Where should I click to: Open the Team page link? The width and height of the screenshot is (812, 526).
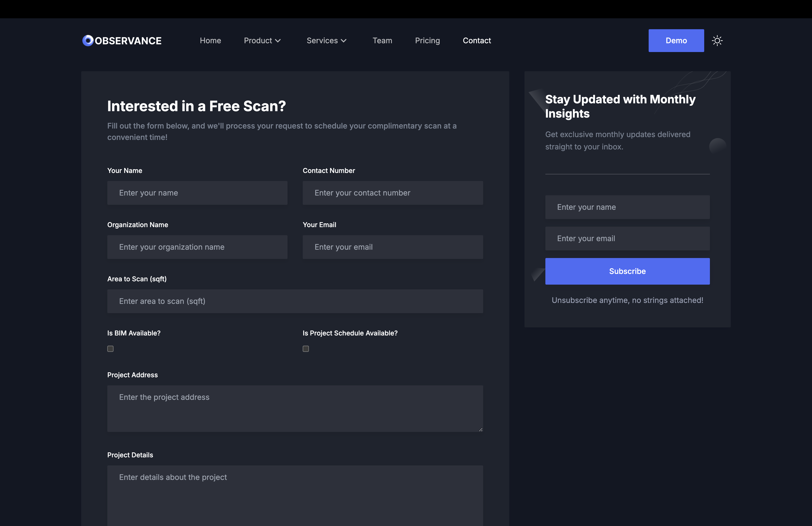(x=382, y=41)
